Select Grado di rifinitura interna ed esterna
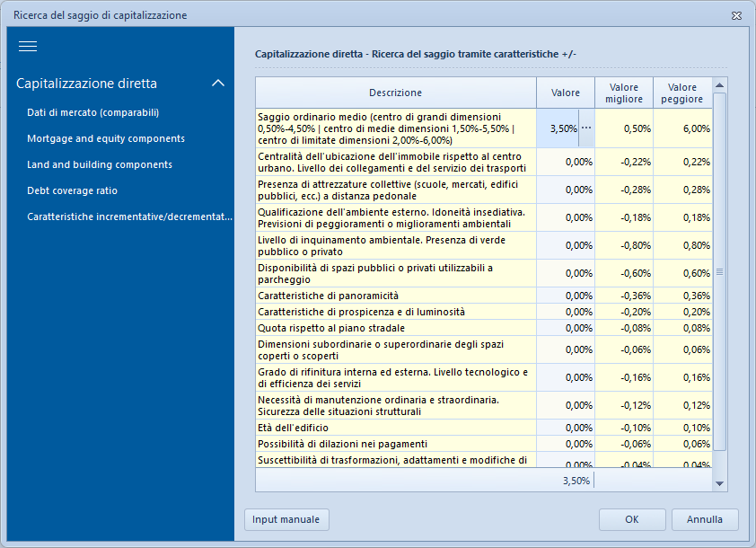Viewport: 756px width, 548px height. pos(396,377)
